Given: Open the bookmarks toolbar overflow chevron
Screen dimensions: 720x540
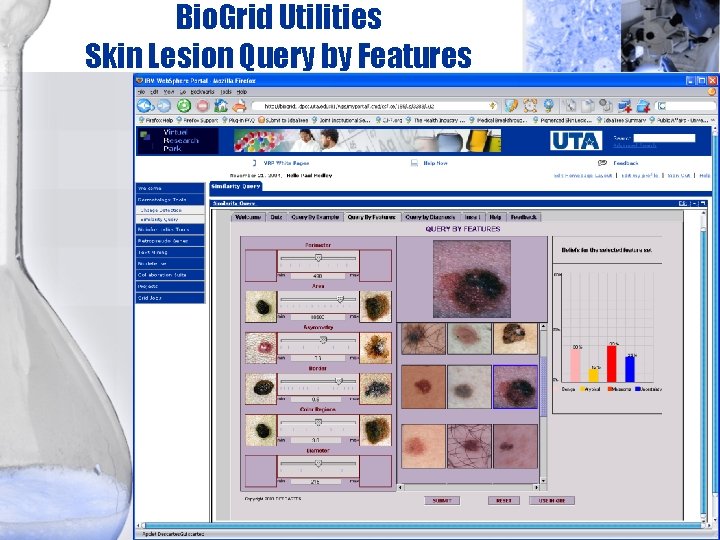Looking at the screenshot, I should click(x=713, y=120).
